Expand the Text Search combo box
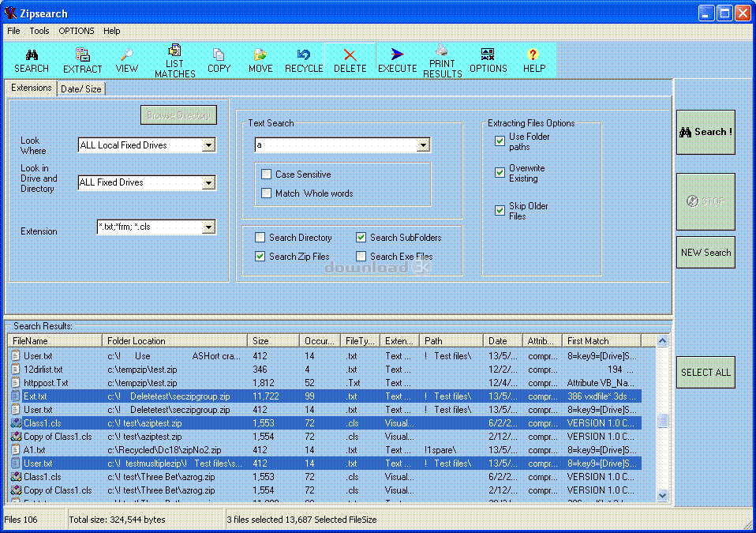Image resolution: width=756 pixels, height=533 pixels. [x=423, y=145]
